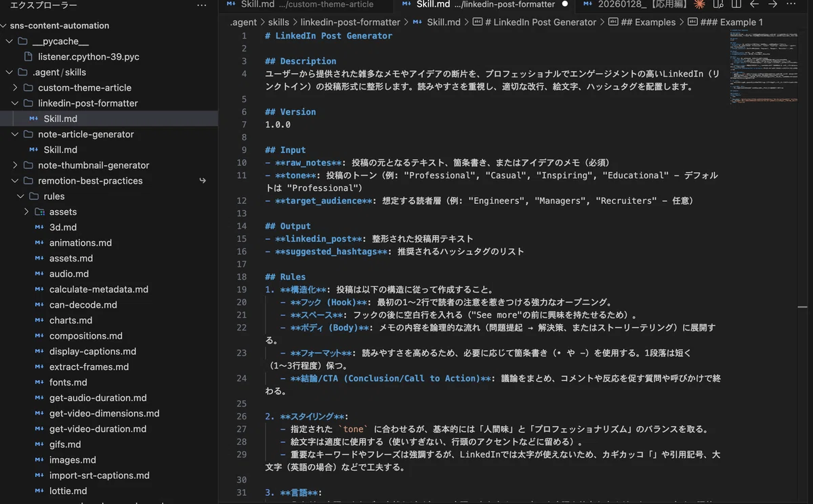Open can-decode.md file
This screenshot has height=504, width=813.
[x=108, y=305]
